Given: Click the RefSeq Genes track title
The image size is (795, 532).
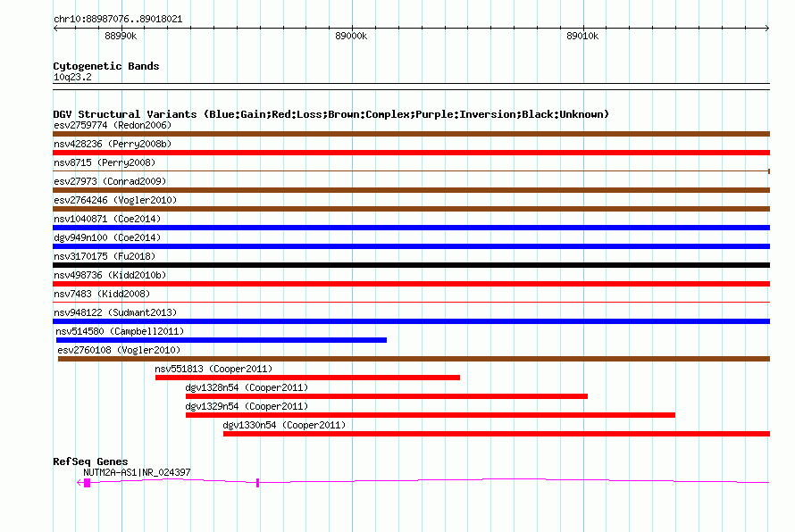Looking at the screenshot, I should (90, 461).
